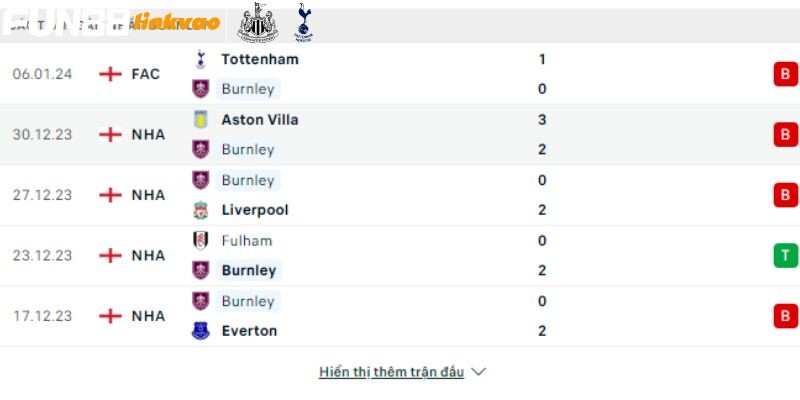Click the Liverpool club badge
This screenshot has height=400, width=800.
(201, 210)
